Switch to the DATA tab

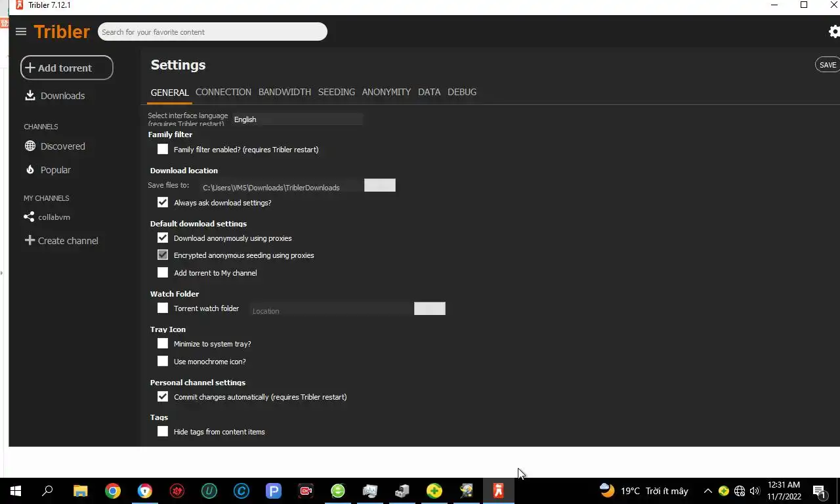(429, 93)
